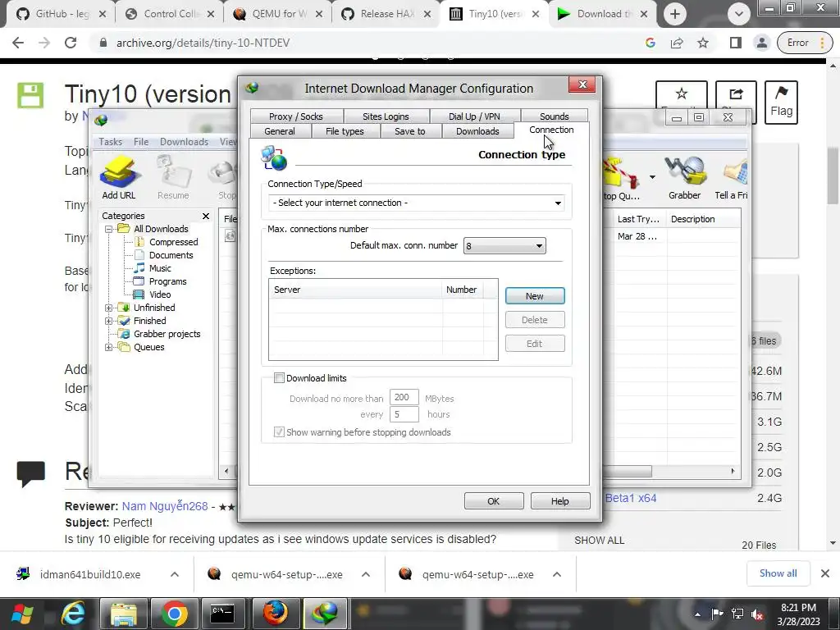This screenshot has width=840, height=630.
Task: Click the New exception button
Action: (x=535, y=296)
